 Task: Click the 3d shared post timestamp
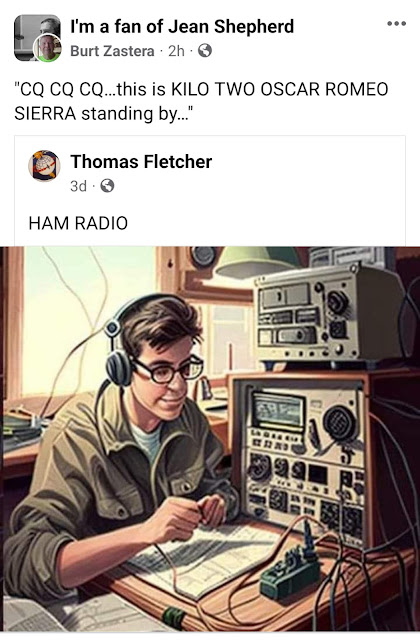pyautogui.click(x=78, y=186)
